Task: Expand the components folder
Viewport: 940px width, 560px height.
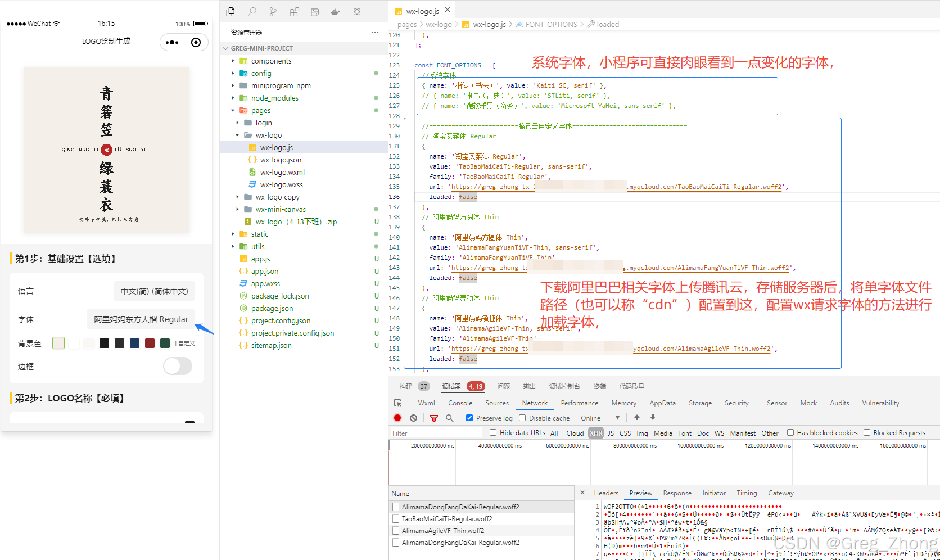Action: (x=233, y=61)
